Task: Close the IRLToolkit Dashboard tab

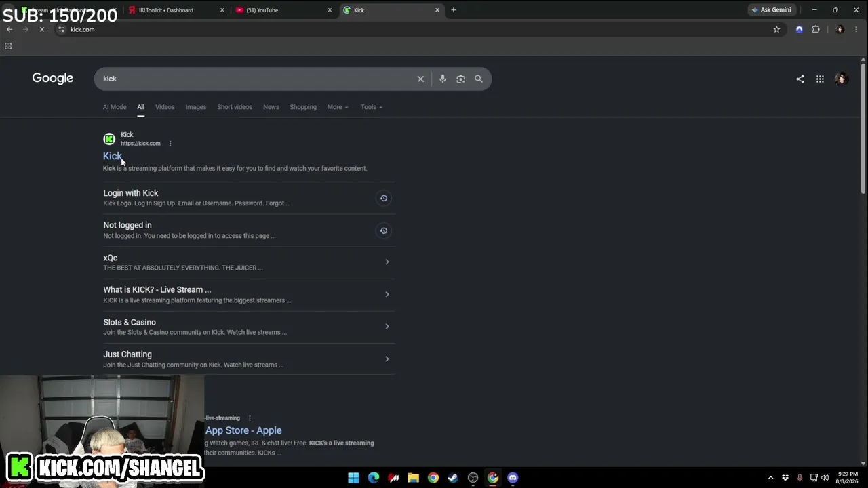Action: (222, 10)
